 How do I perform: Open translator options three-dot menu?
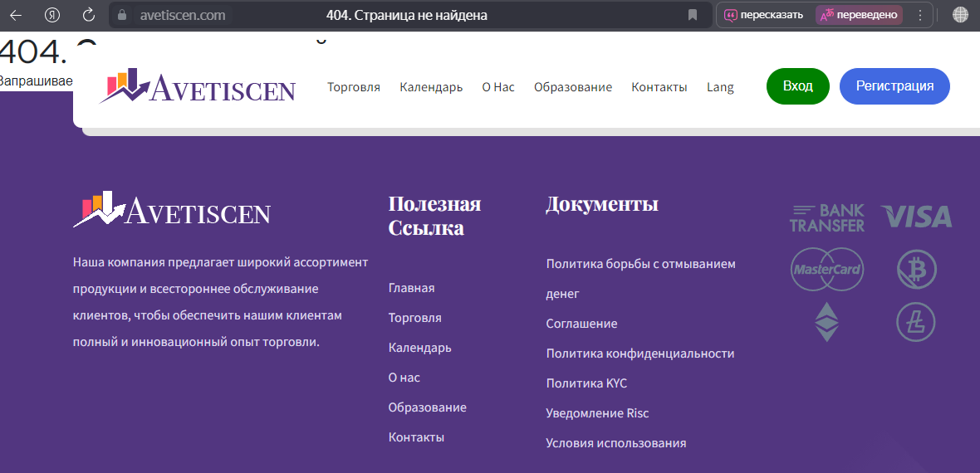919,15
